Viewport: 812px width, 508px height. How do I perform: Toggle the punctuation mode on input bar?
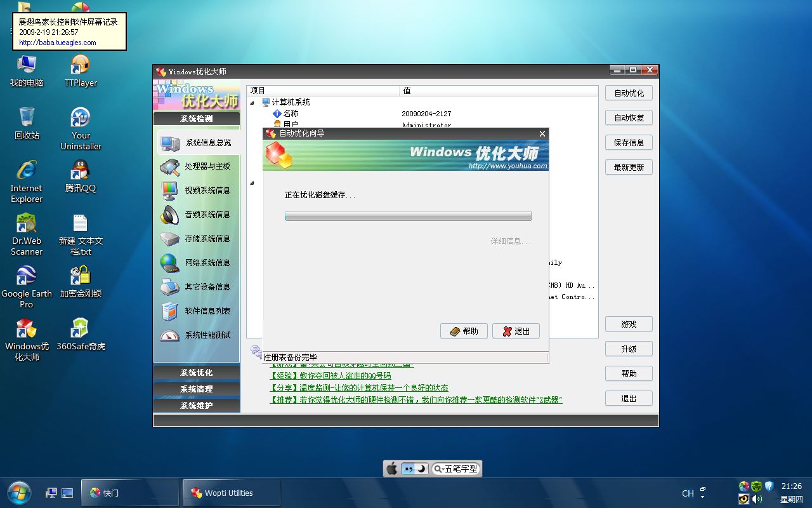point(409,469)
